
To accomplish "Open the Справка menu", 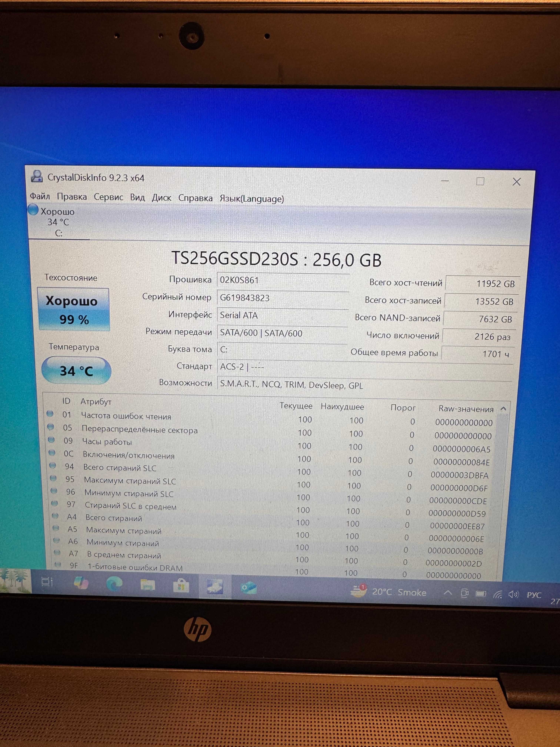I will [x=195, y=198].
